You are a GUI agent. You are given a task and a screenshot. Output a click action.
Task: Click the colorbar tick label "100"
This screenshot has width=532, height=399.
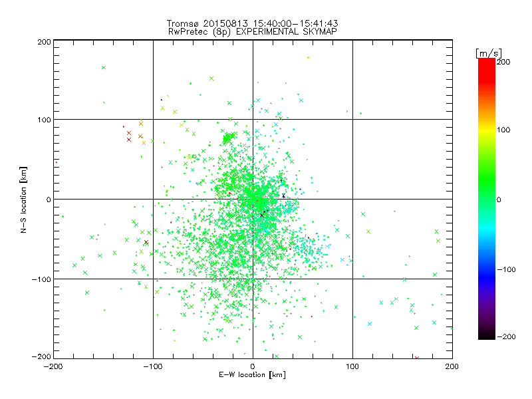(503, 130)
